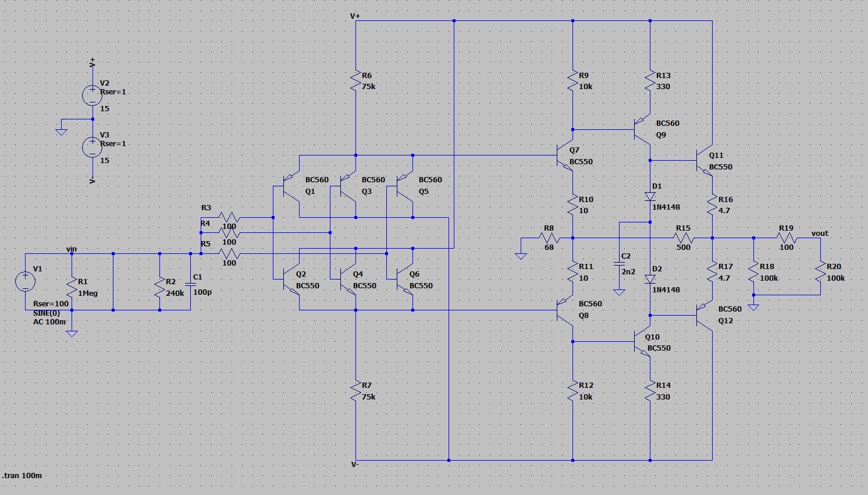
Task: Click the 'V+' label at top rail
Action: 355,16
